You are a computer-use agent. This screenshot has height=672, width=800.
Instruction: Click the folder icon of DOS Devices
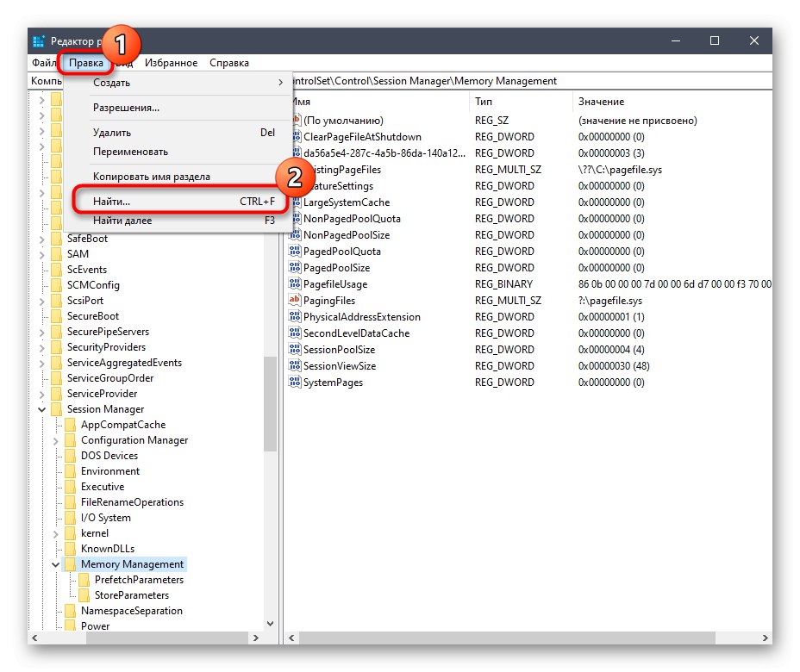72,455
